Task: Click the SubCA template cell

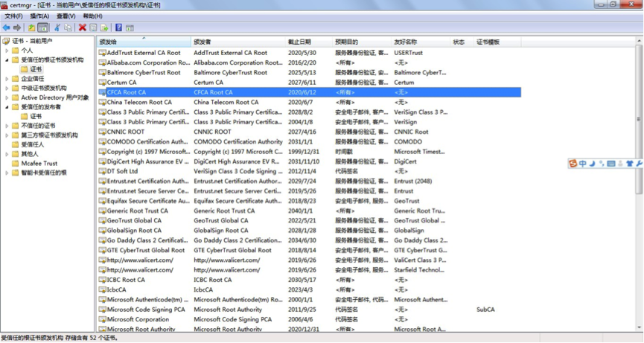Action: [485, 310]
